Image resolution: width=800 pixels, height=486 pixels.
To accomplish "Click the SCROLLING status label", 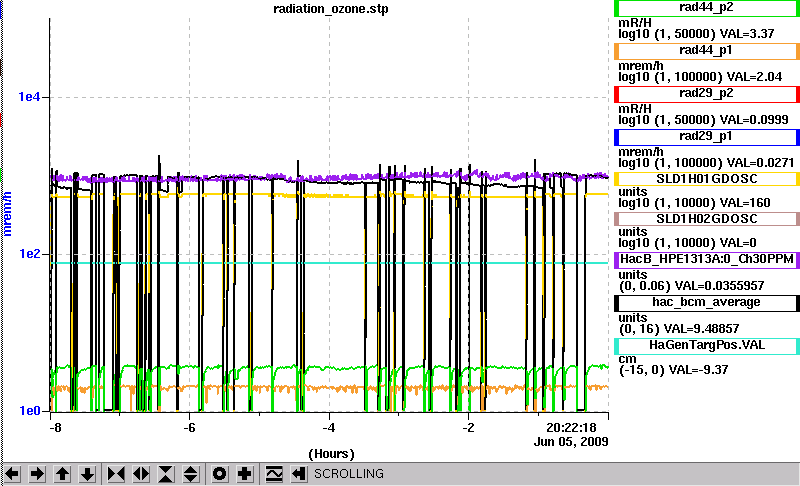I will [348, 474].
